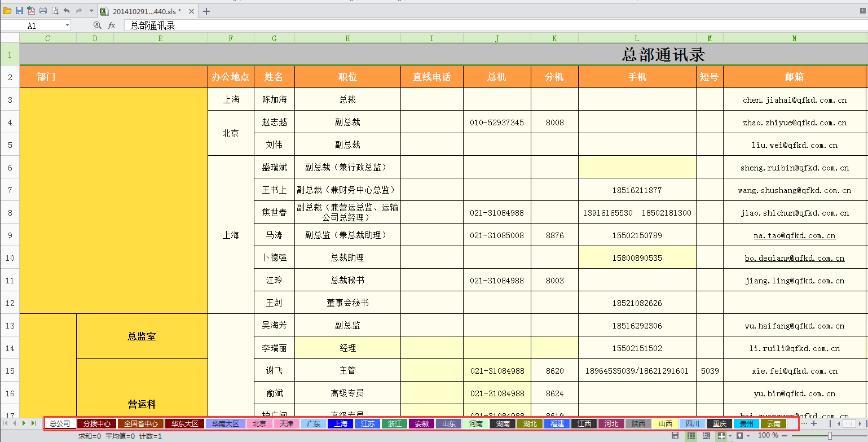Select column header L

pyautogui.click(x=637, y=38)
